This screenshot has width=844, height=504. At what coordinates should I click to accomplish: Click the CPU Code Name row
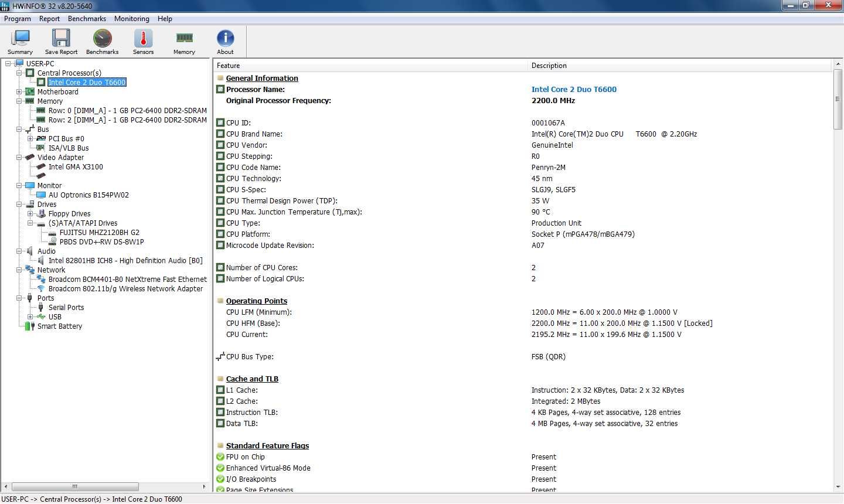(x=522, y=167)
